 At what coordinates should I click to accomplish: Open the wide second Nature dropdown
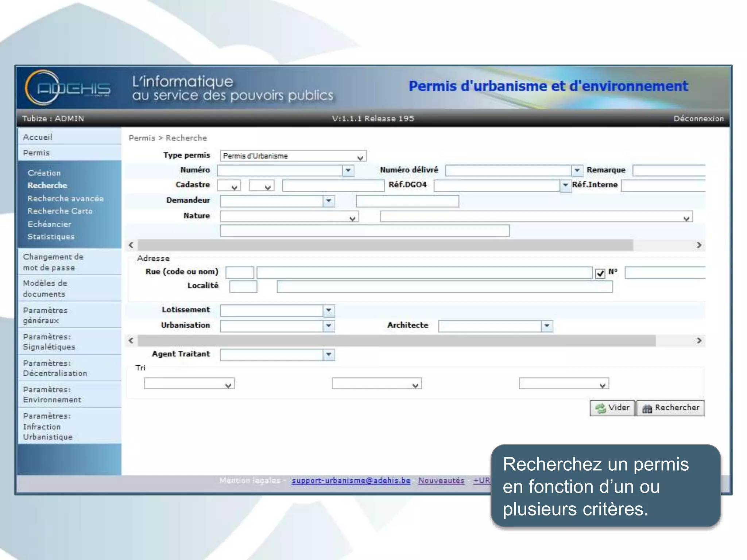coord(536,217)
